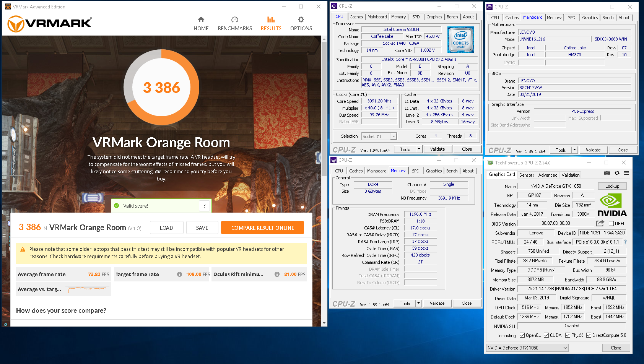Select the RESULTS bar chart icon

[271, 19]
